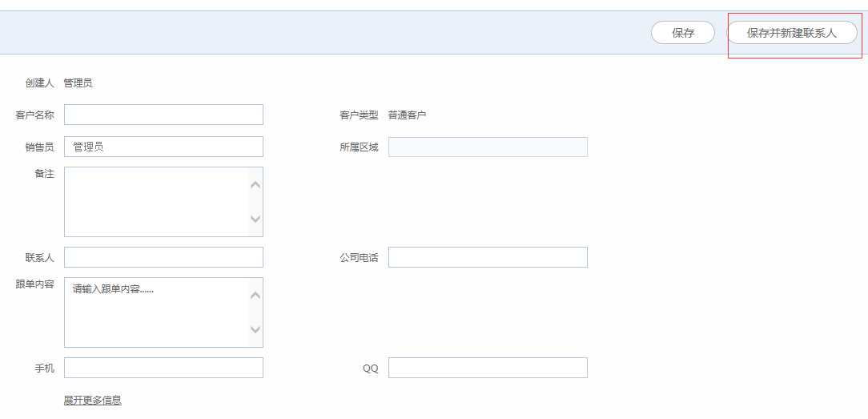This screenshot has width=868, height=419.
Task: Click the 管理员 creator name text
Action: coord(78,83)
